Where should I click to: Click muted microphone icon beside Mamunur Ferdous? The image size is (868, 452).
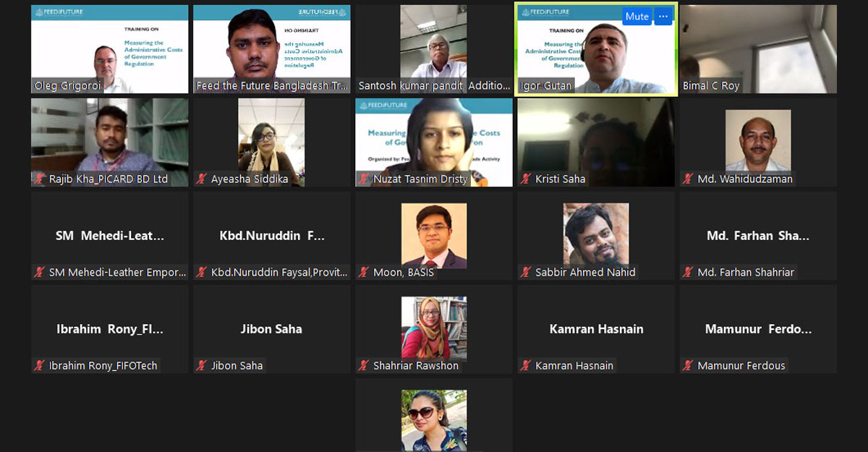coord(687,366)
